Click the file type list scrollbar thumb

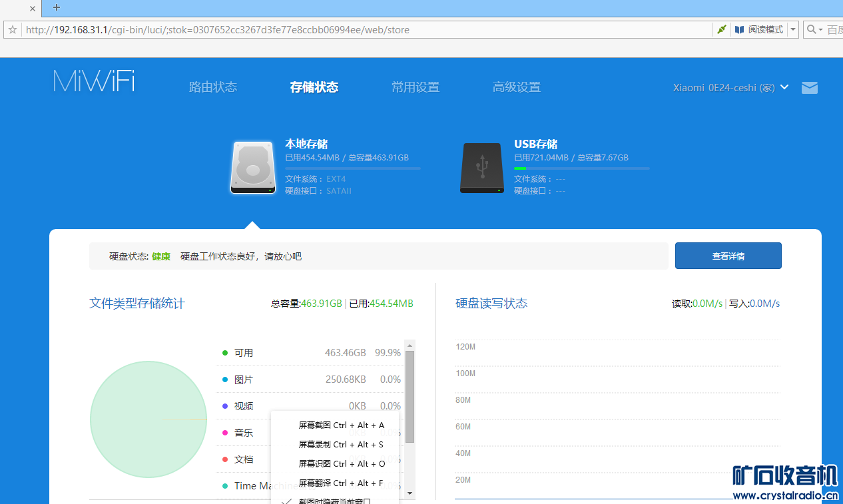pyautogui.click(x=410, y=397)
